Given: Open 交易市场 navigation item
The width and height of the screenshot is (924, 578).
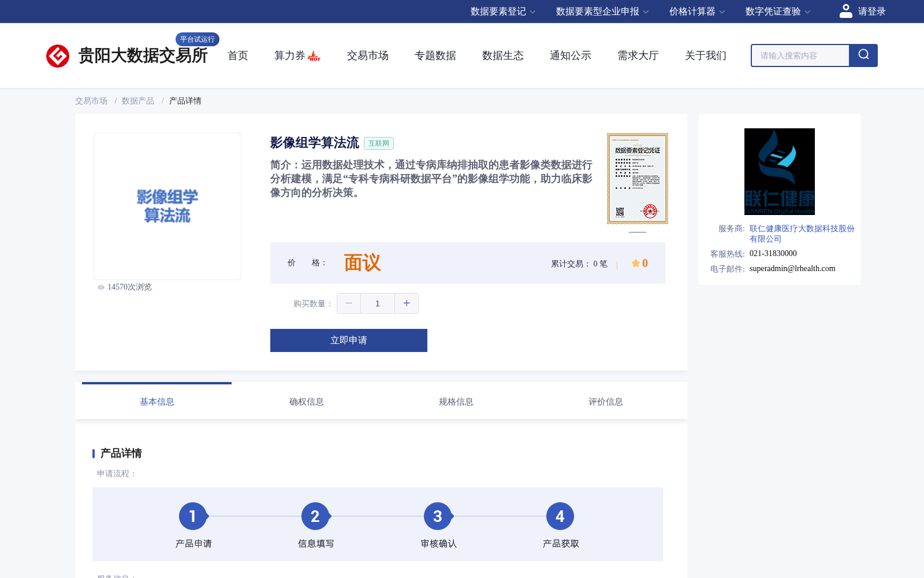Looking at the screenshot, I should [368, 55].
